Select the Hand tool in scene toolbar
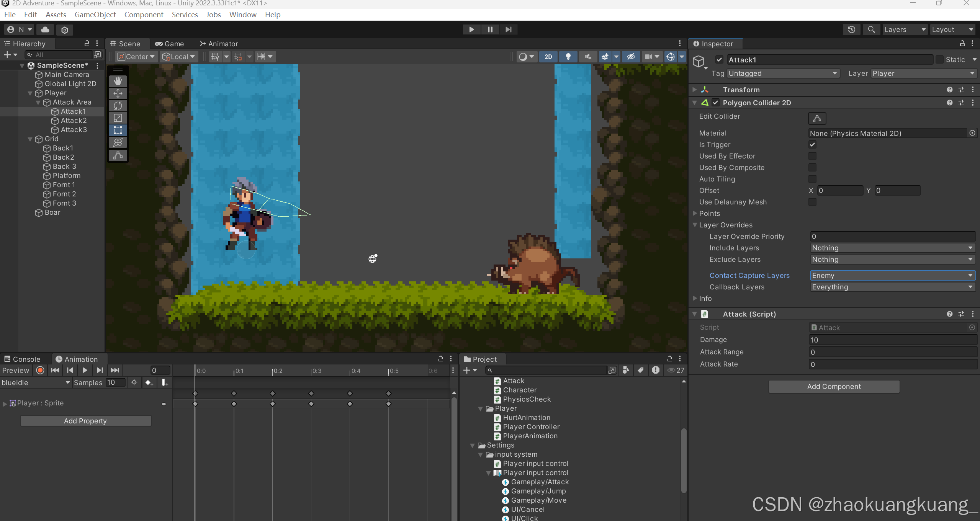Screen dimensions: 980x521 click(x=118, y=81)
